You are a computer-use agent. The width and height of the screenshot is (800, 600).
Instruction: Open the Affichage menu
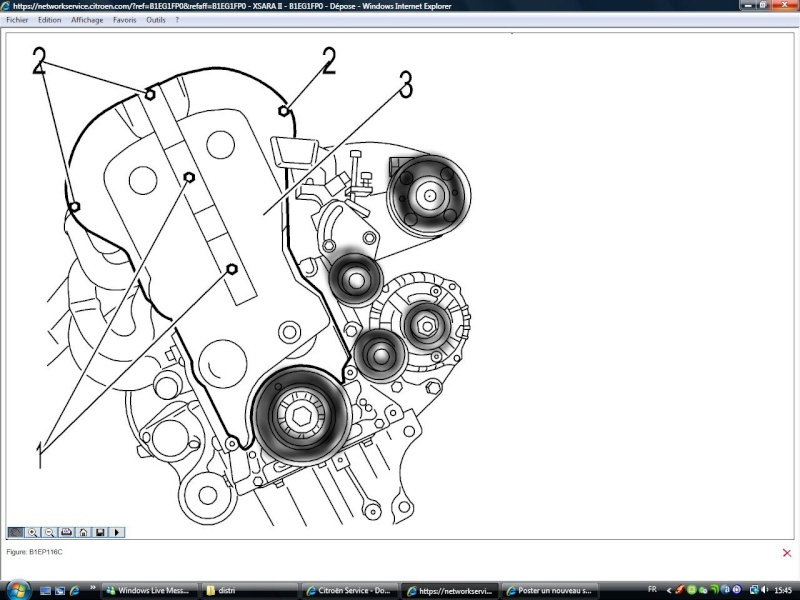tap(87, 19)
